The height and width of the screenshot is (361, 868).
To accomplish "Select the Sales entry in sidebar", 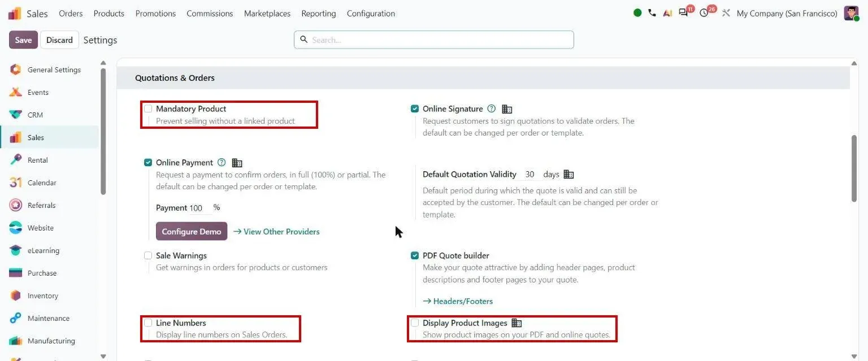I will click(x=49, y=137).
